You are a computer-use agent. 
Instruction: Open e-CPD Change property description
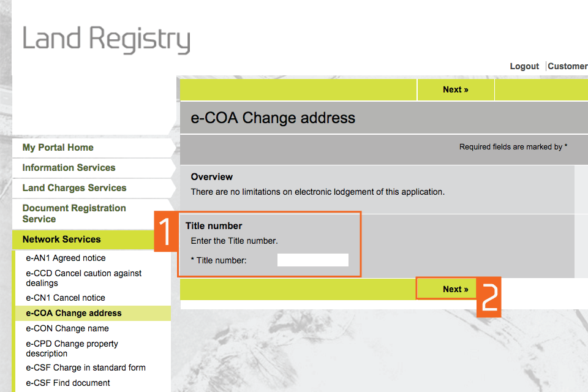pos(72,349)
